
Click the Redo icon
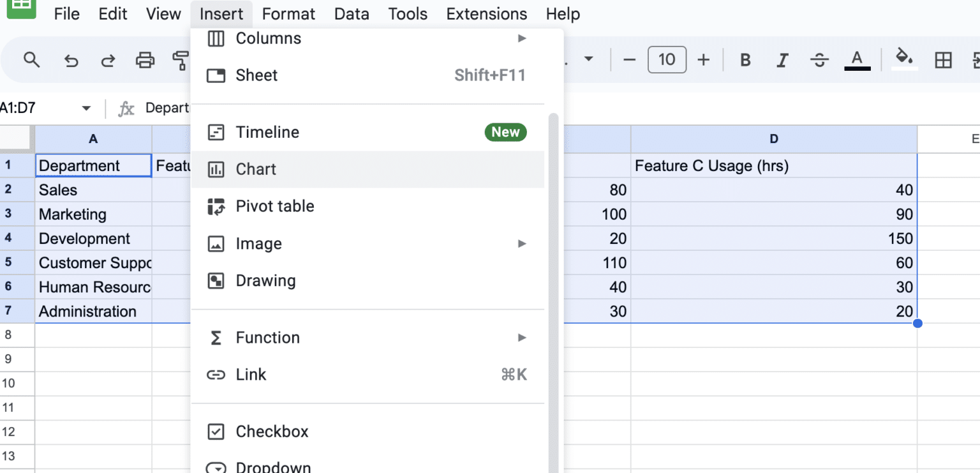[107, 59]
